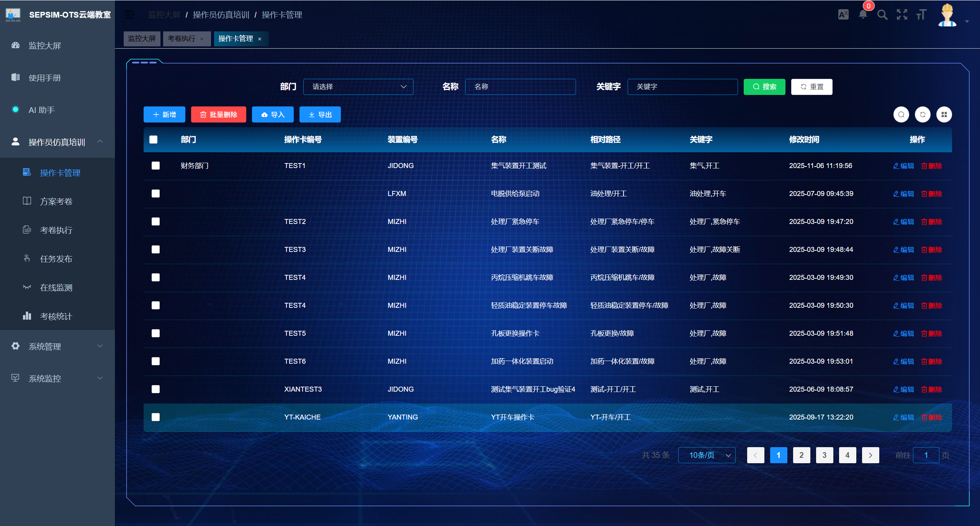Open column display grid icon
Image resolution: width=980 pixels, height=526 pixels.
pyautogui.click(x=944, y=114)
